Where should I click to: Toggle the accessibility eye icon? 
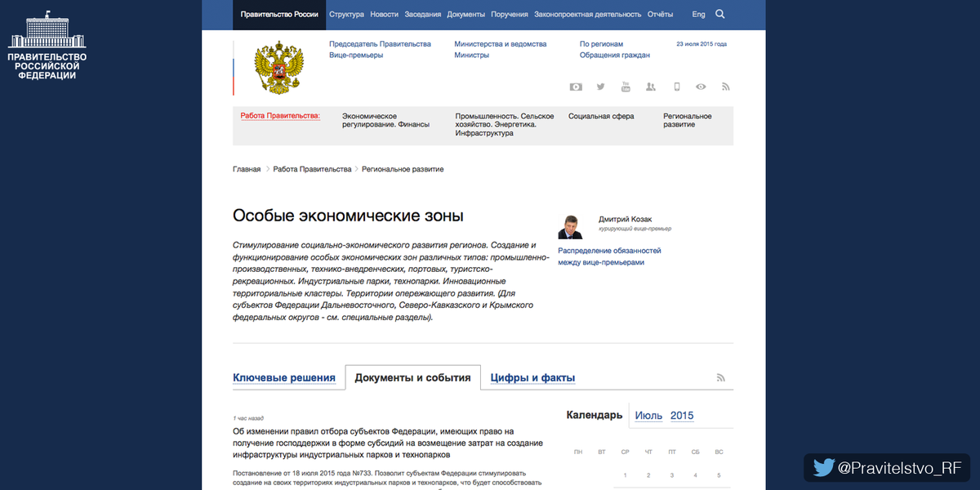coord(701,87)
